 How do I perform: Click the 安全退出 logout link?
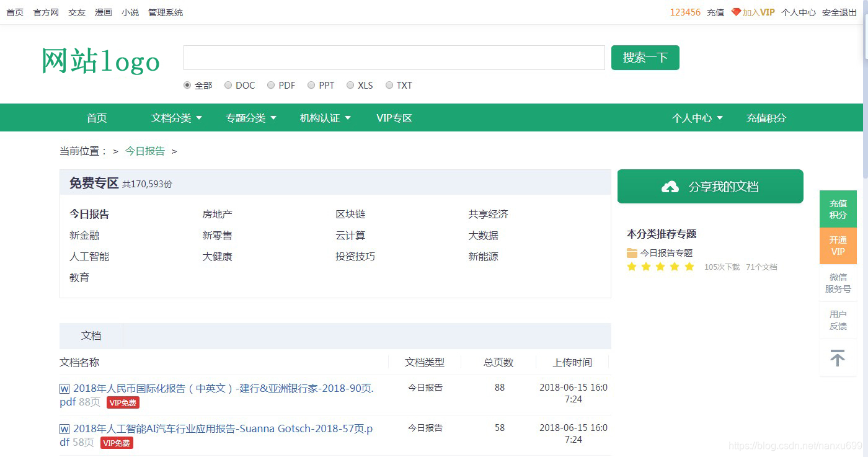point(839,12)
